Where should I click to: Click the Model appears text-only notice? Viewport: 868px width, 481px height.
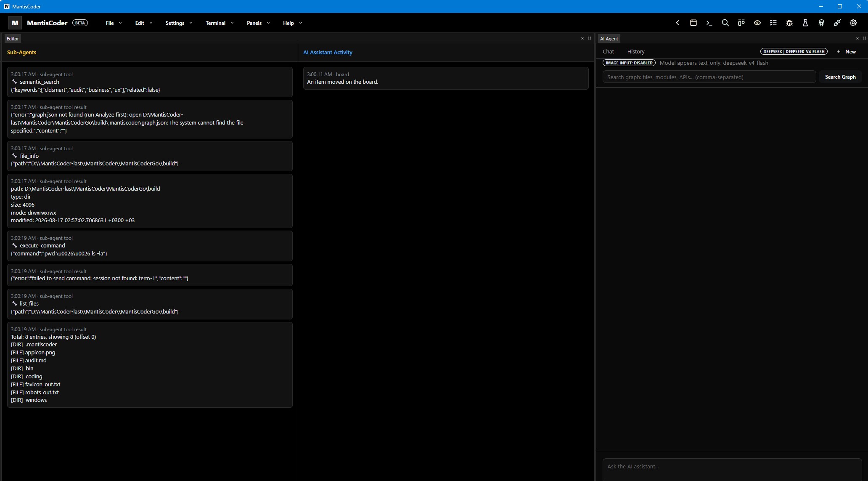coord(714,63)
